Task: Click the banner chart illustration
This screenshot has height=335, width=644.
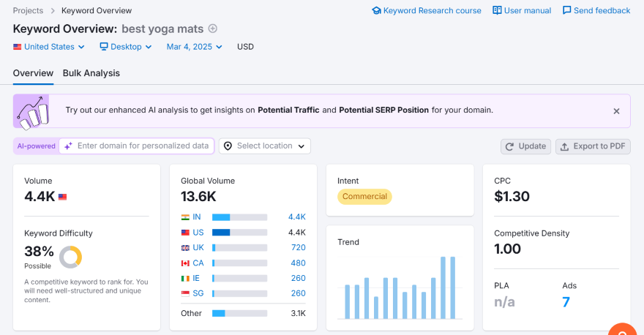Action: point(31,111)
